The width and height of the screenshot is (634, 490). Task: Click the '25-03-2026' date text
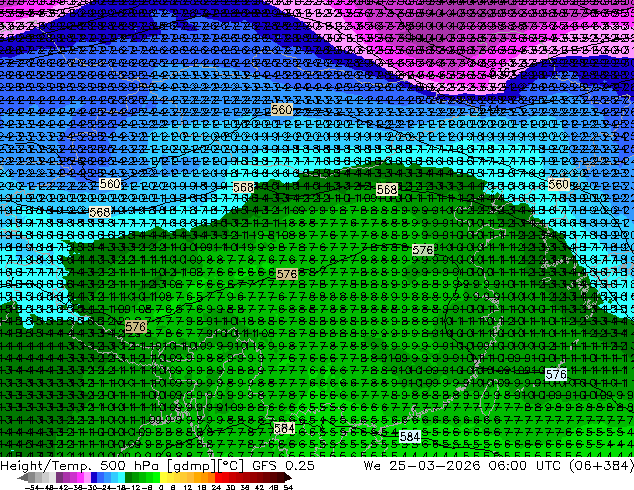pos(435,465)
